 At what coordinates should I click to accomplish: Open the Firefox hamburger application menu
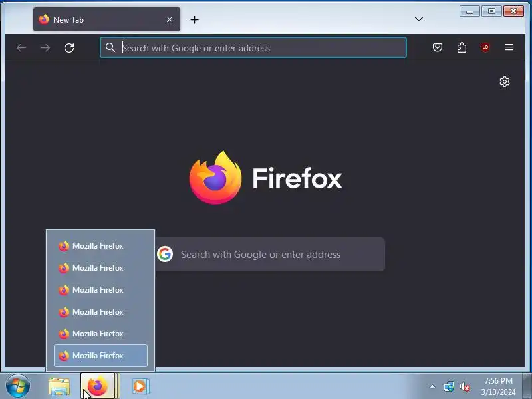509,47
